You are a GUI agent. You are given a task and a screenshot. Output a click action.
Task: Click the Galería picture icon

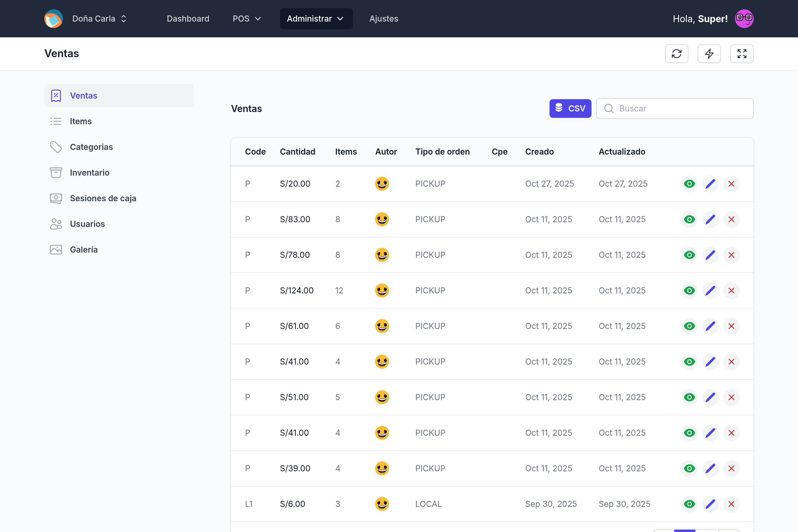tap(56, 250)
